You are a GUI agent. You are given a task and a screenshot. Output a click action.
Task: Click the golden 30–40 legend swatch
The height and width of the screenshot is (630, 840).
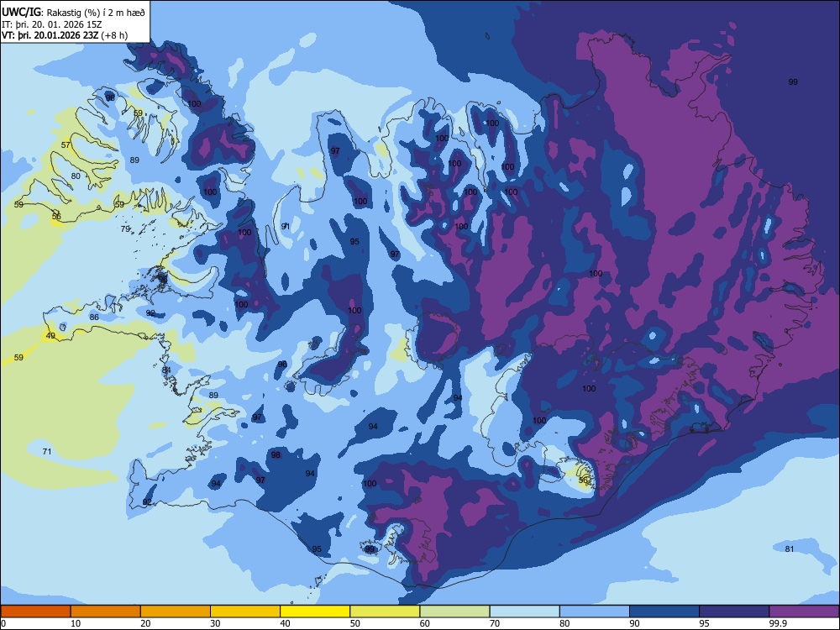pyautogui.click(x=245, y=612)
